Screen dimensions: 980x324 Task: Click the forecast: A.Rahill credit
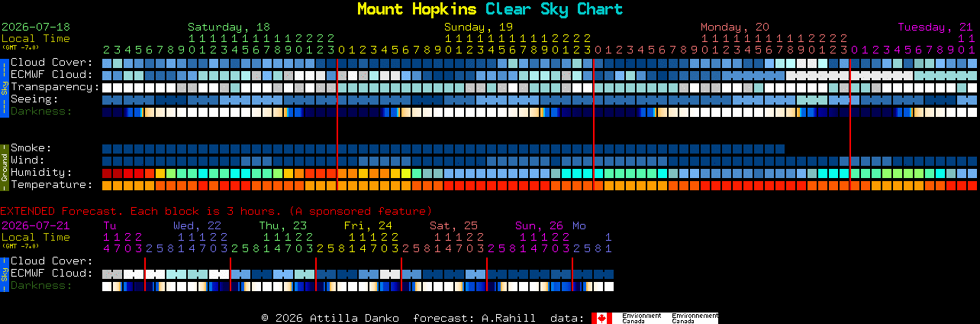(474, 318)
